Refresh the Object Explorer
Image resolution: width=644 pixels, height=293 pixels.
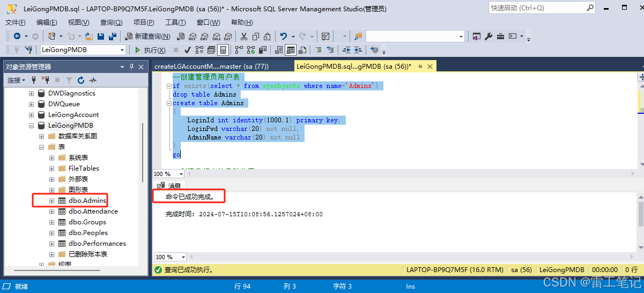click(81, 80)
